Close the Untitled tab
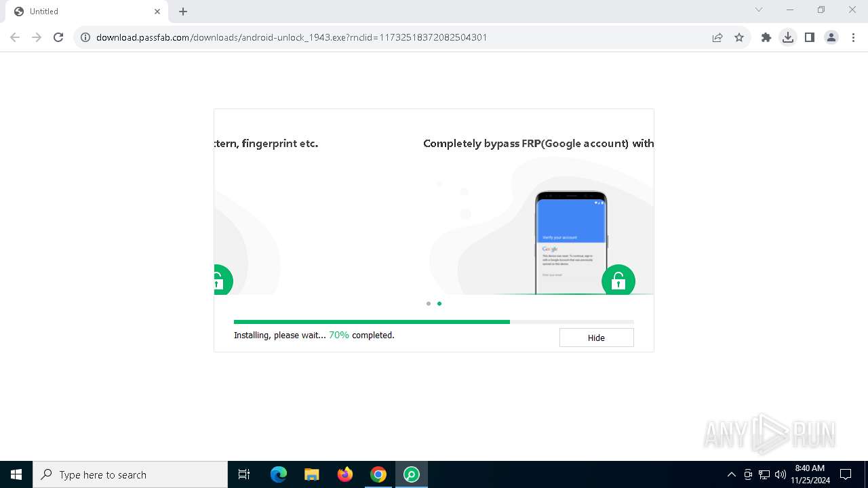The image size is (868, 488). 157,12
